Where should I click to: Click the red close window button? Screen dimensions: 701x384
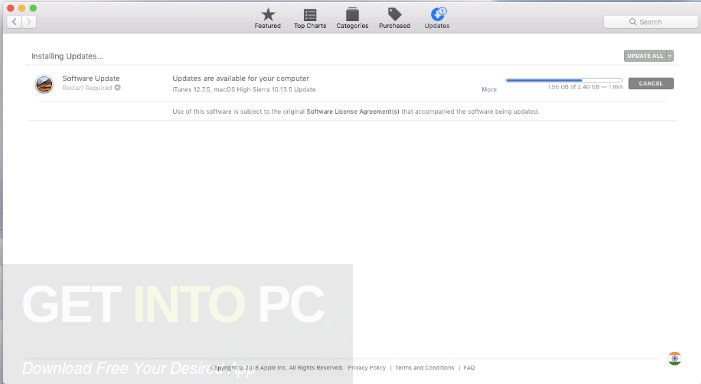[10, 8]
